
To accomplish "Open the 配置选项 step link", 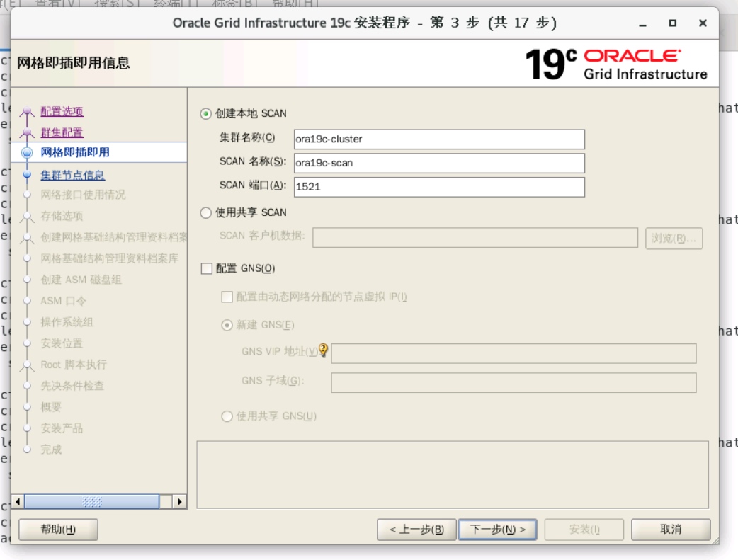I will [x=62, y=111].
